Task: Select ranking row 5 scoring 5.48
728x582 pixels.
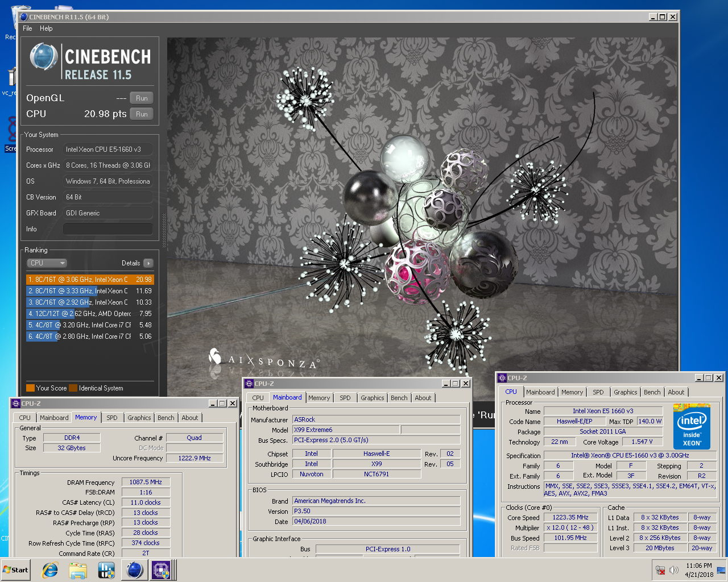Action: (90, 325)
